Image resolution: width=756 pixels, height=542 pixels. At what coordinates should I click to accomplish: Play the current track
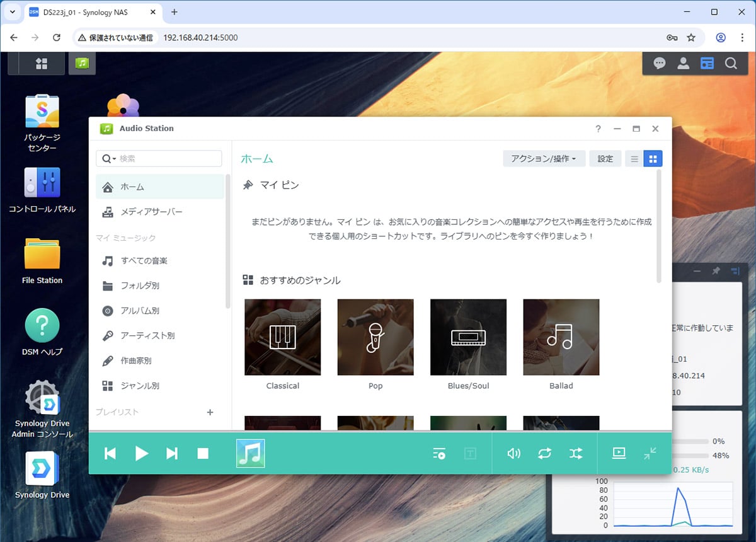coord(142,453)
